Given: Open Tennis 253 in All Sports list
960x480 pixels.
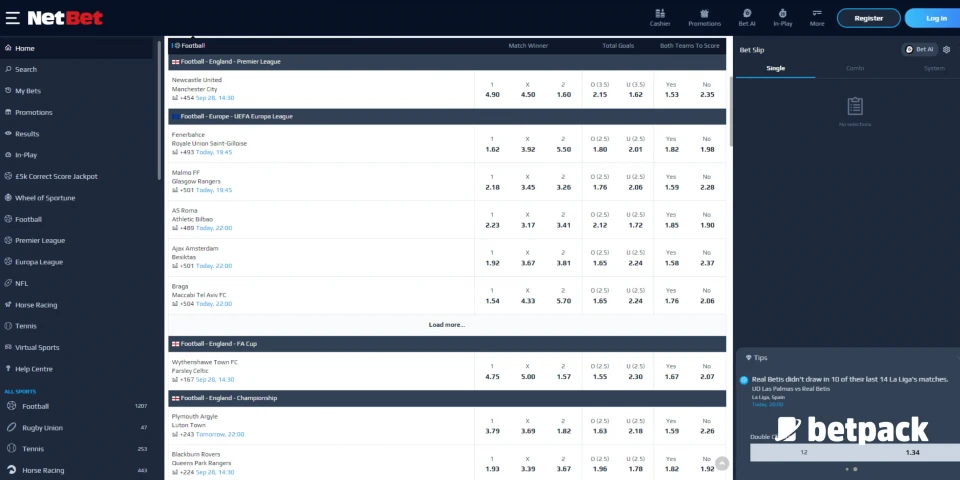Looking at the screenshot, I should click(x=76, y=449).
